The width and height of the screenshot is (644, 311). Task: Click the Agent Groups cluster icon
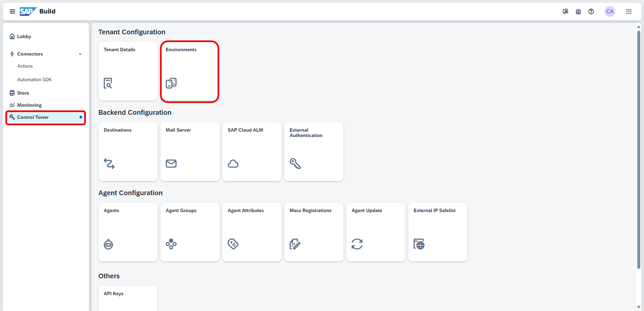tap(171, 244)
